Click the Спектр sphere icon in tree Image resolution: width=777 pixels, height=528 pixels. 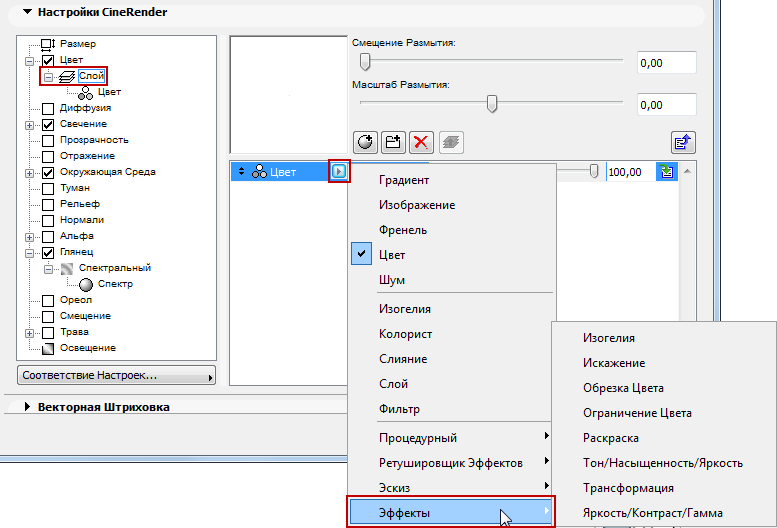tap(86, 285)
